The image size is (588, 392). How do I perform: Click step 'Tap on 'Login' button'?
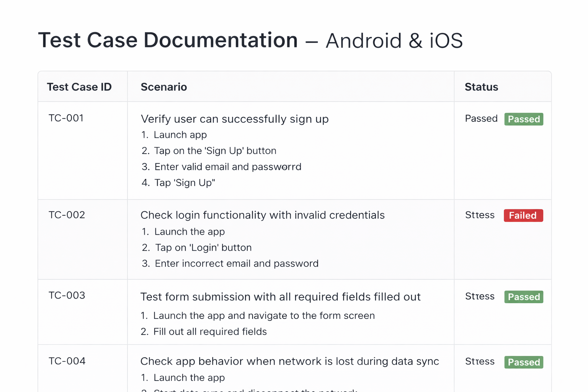coord(203,248)
